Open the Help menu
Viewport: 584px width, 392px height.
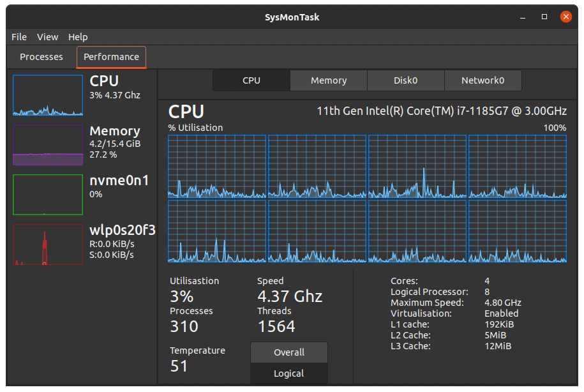[x=78, y=37]
